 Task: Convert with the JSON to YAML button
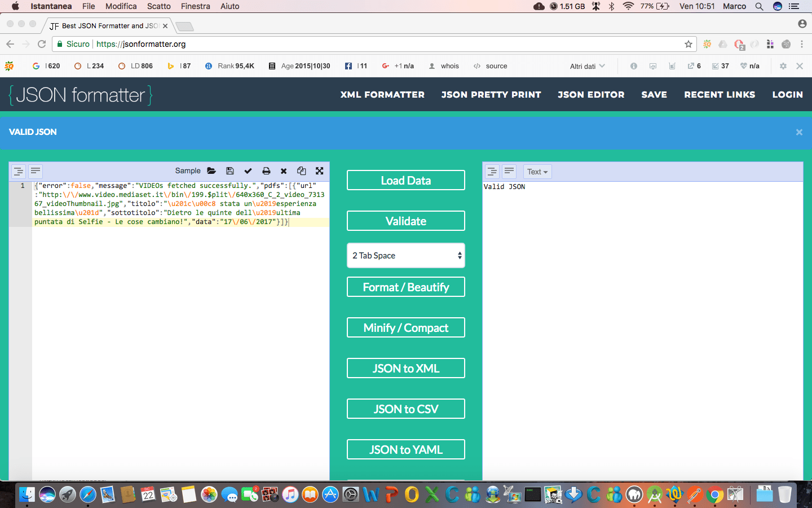click(x=405, y=449)
